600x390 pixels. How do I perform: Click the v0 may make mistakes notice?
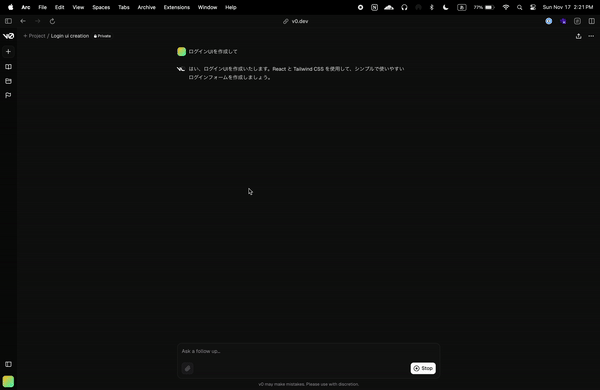click(308, 384)
